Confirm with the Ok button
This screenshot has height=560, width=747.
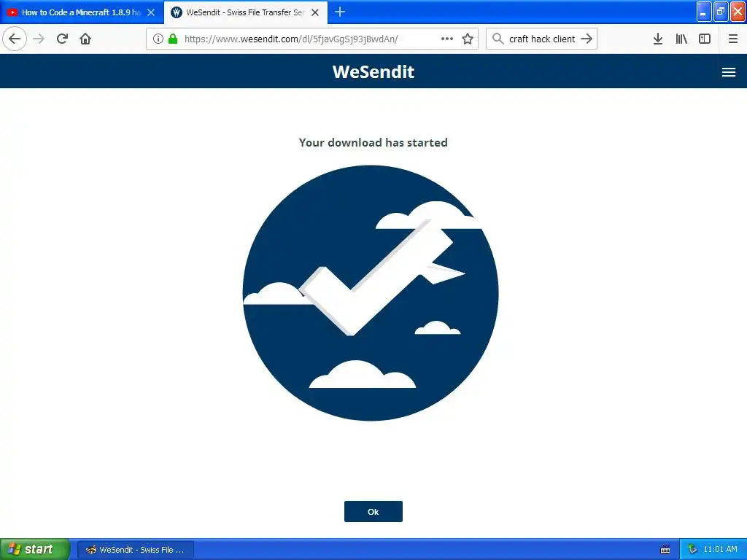[373, 511]
